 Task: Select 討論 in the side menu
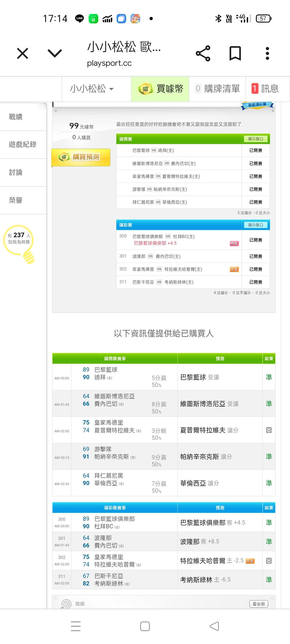[x=23, y=173]
